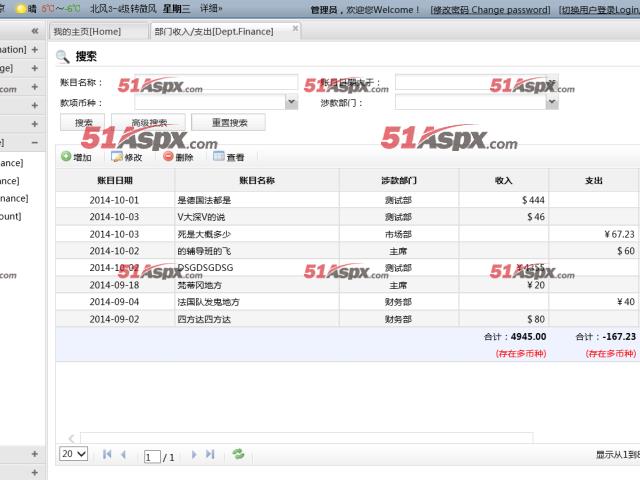Screen dimensions: 640x480
Task: Sort by the 账目日期 column header
Action: tap(115, 180)
